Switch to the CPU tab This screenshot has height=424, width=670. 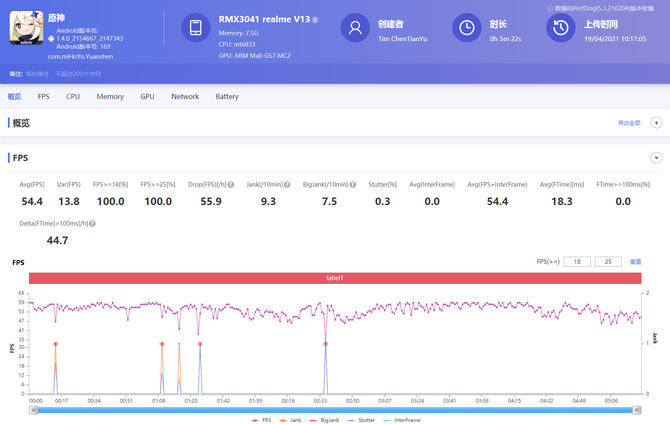pyautogui.click(x=73, y=97)
